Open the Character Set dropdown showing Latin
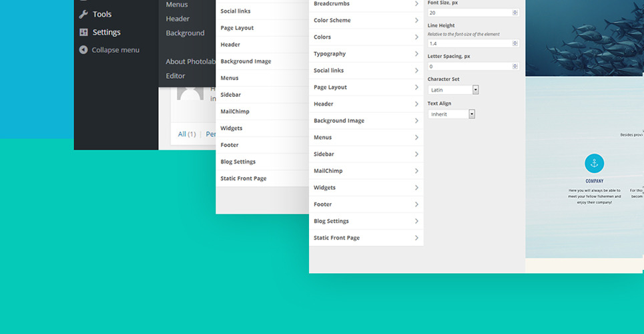 coord(453,90)
